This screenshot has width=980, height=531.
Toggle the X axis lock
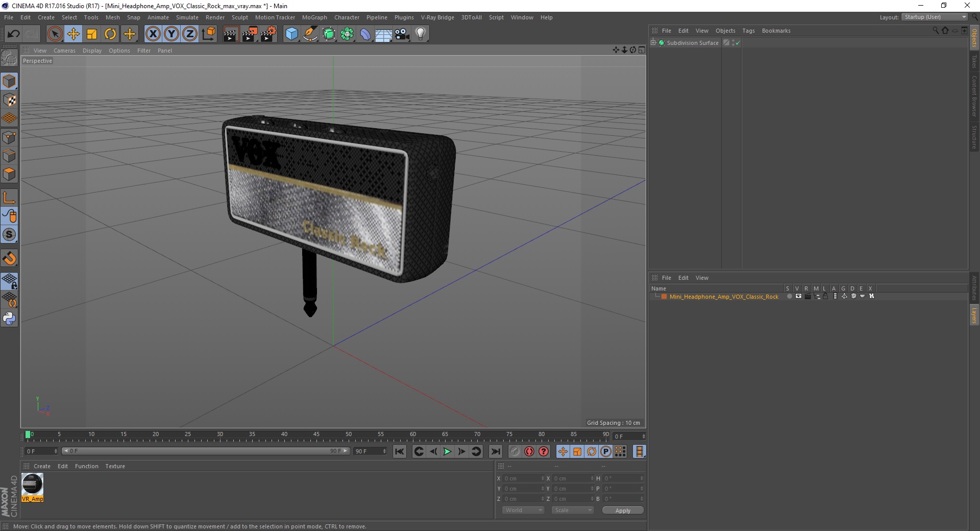pyautogui.click(x=153, y=34)
